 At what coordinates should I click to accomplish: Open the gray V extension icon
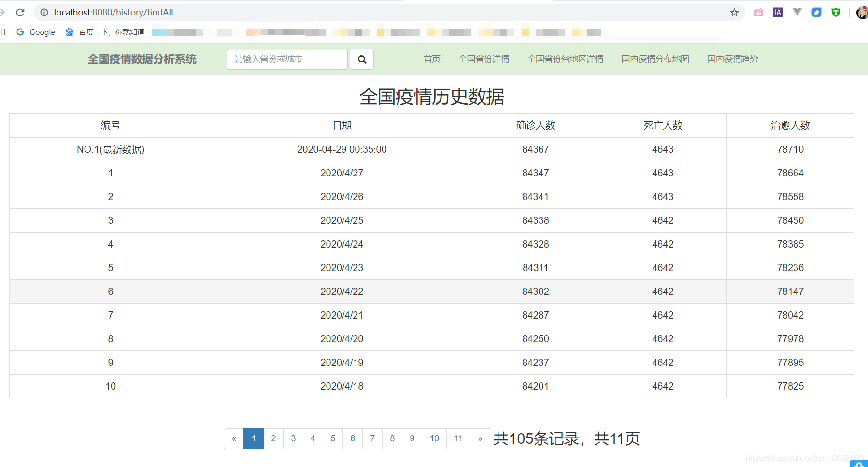(797, 12)
